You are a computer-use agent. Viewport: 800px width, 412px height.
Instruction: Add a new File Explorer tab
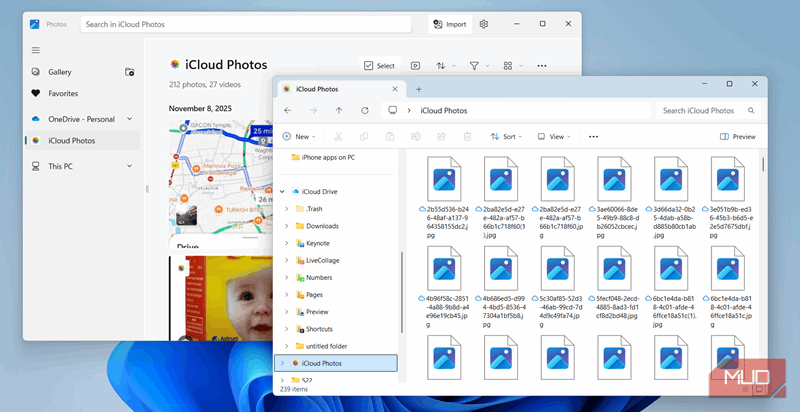[x=418, y=89]
